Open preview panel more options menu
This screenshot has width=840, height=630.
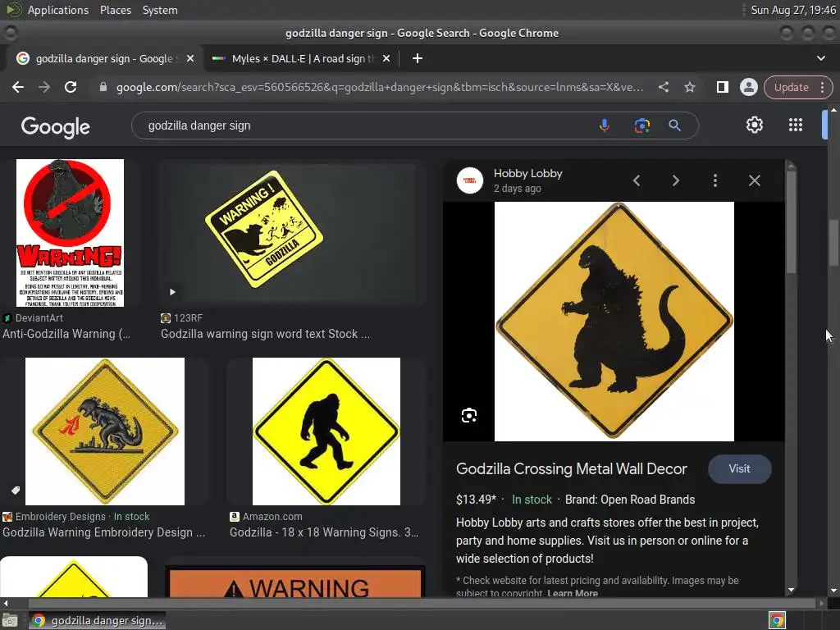714,180
